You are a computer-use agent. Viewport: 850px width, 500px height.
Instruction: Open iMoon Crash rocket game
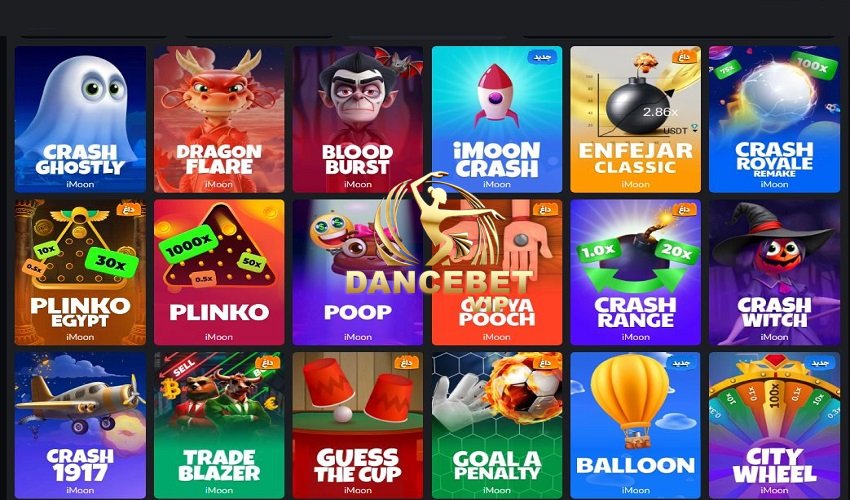point(497,119)
